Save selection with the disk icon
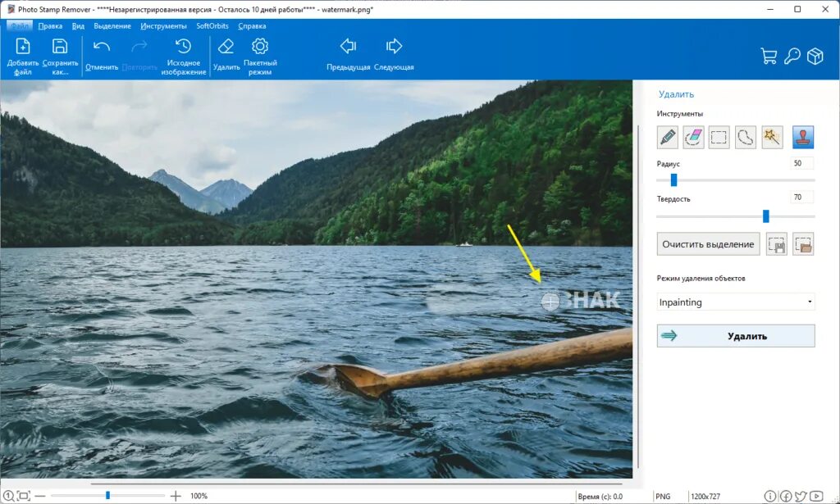Screen dimensions: 840x504 776,244
